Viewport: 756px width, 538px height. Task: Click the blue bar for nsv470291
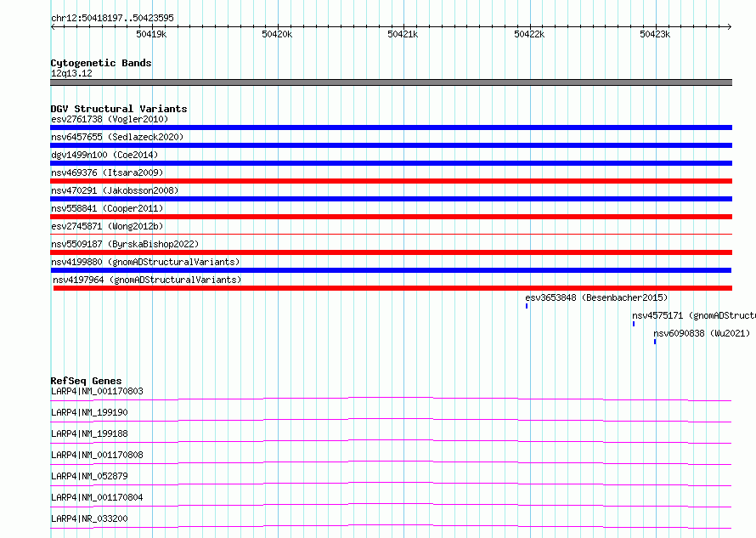point(391,199)
